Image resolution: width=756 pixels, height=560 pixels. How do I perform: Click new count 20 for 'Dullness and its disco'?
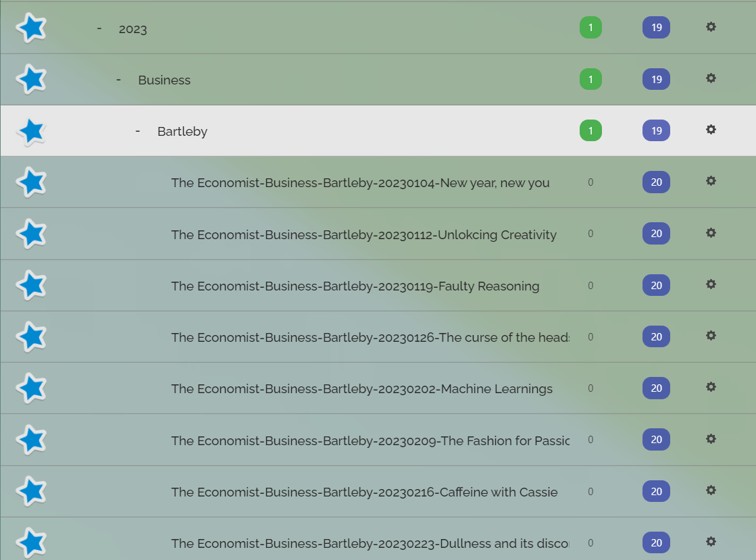point(656,542)
